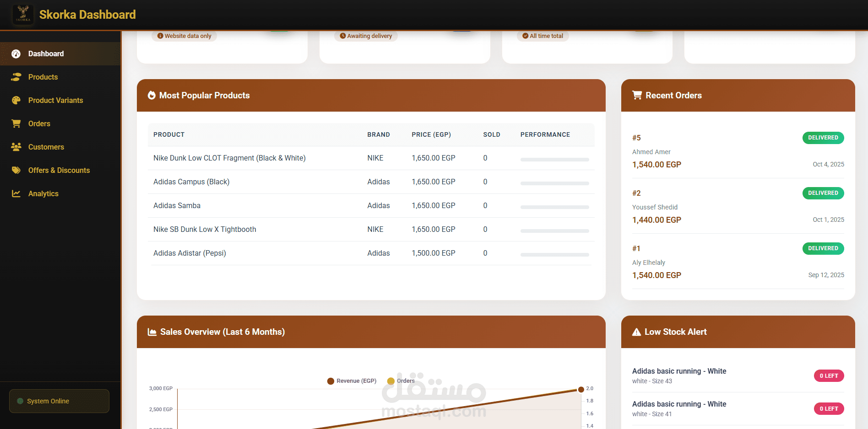Click the clock icon in Awaiting delivery
The height and width of the screenshot is (429, 868).
(342, 36)
